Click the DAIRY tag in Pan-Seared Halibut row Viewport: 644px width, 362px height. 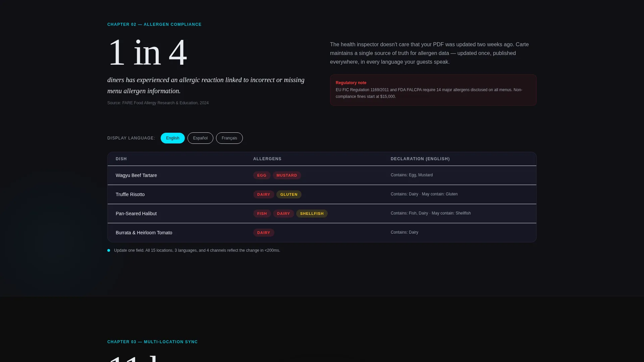coord(283,214)
